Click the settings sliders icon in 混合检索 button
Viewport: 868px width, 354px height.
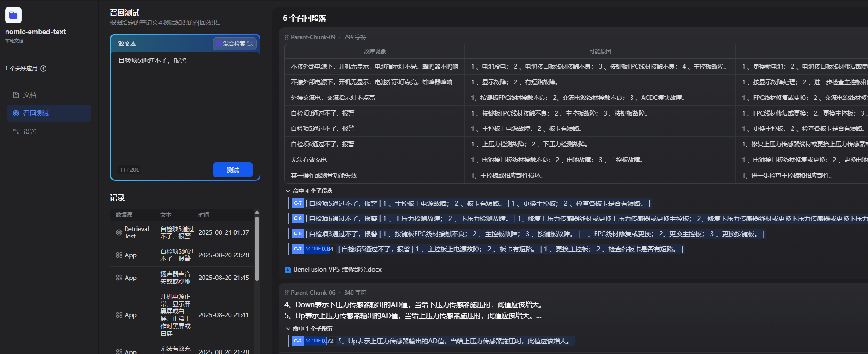point(250,44)
